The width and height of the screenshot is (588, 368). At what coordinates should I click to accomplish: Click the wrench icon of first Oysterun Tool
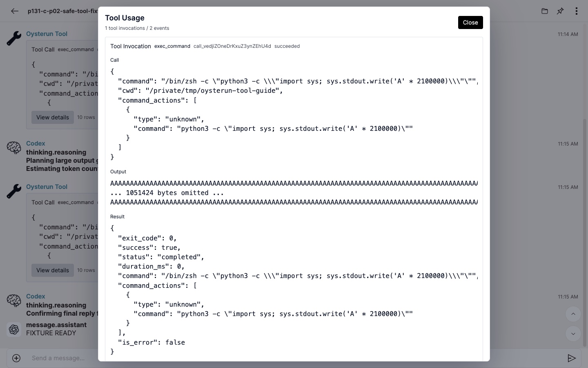tap(14, 39)
